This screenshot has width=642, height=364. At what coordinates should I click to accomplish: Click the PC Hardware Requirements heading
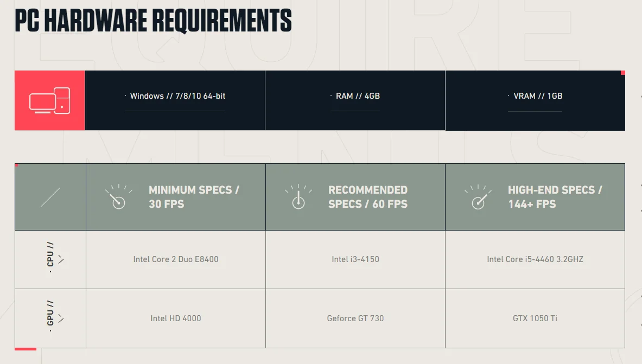coord(153,21)
